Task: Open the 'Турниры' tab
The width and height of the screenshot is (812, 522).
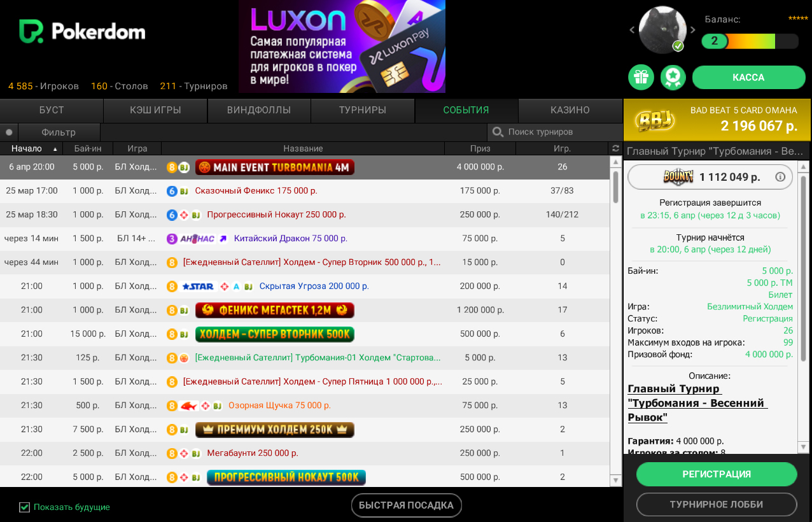Action: tap(362, 110)
